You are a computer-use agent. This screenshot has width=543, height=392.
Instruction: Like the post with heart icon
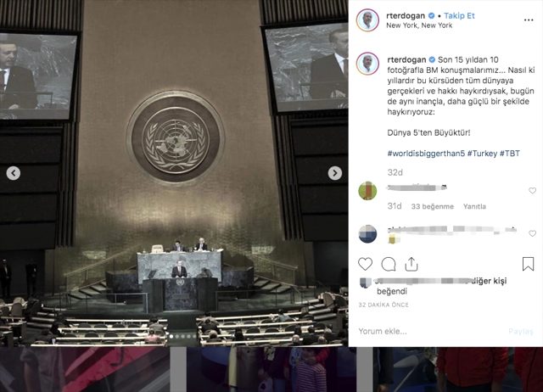(365, 264)
